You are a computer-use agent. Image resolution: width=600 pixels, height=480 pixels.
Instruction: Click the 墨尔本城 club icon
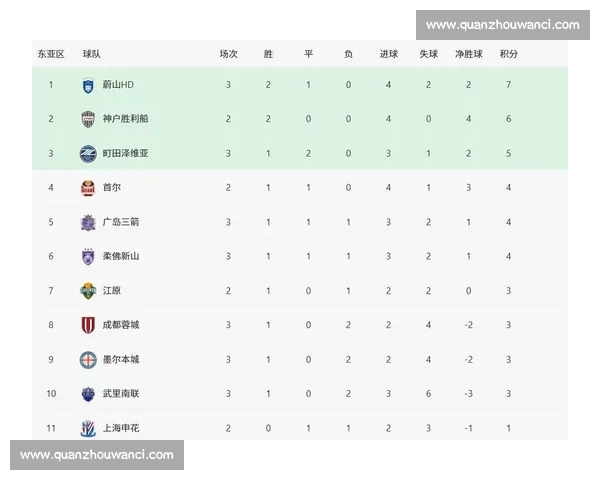pos(88,359)
